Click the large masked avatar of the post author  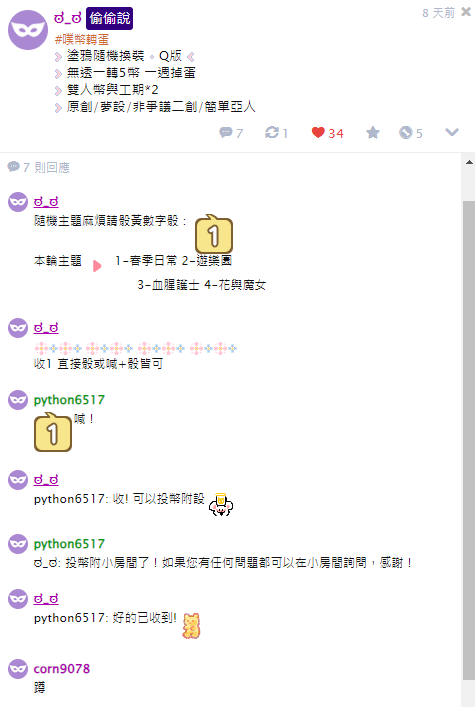click(28, 30)
